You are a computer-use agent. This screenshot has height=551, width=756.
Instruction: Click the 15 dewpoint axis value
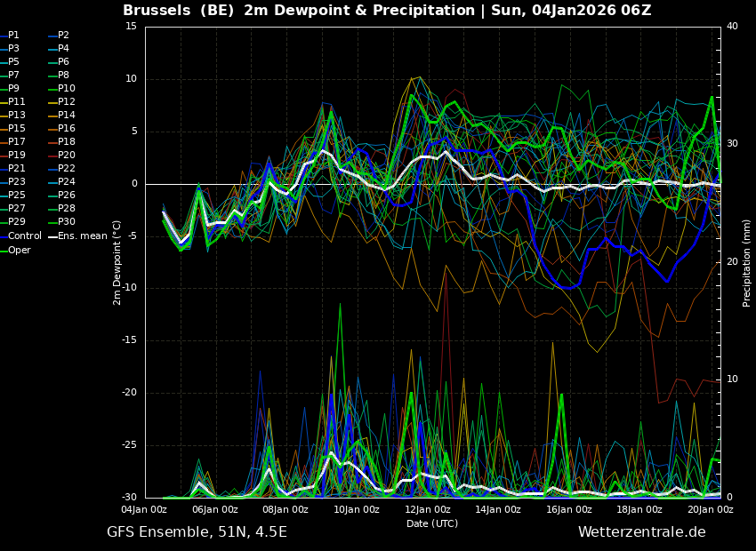(131, 27)
